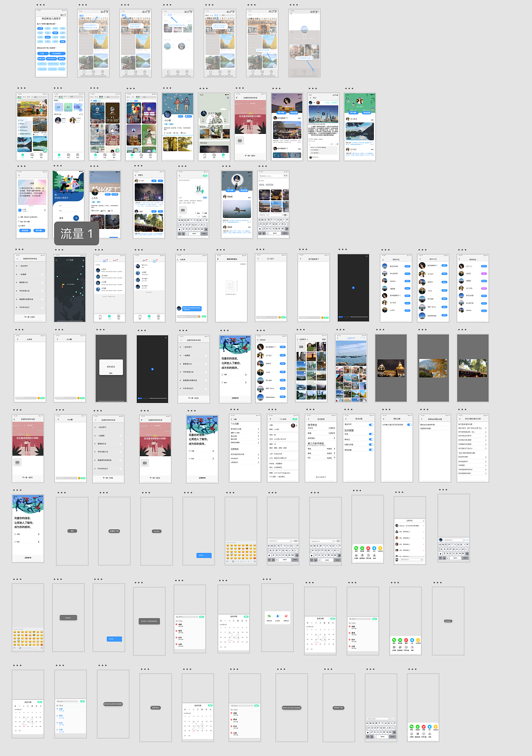Image resolution: width=532 pixels, height=756 pixels.
Task: Open 微信 binding chevron in 账号管理
Action: 334,453
